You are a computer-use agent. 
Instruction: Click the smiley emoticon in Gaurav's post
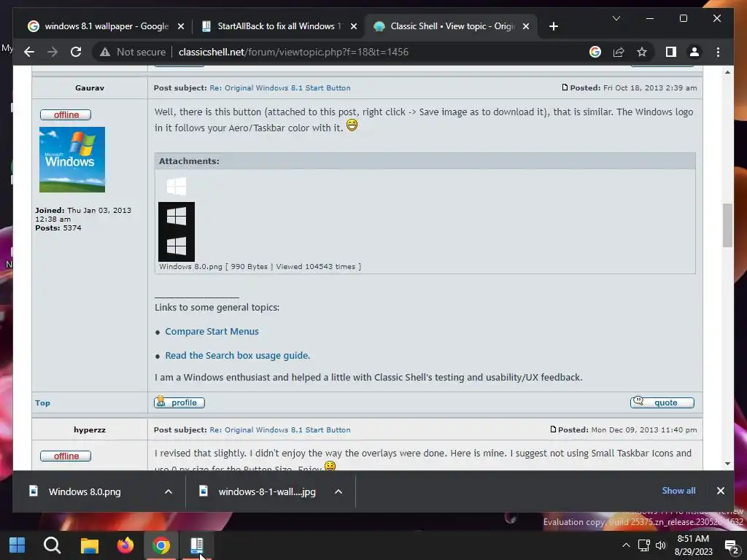(x=352, y=125)
